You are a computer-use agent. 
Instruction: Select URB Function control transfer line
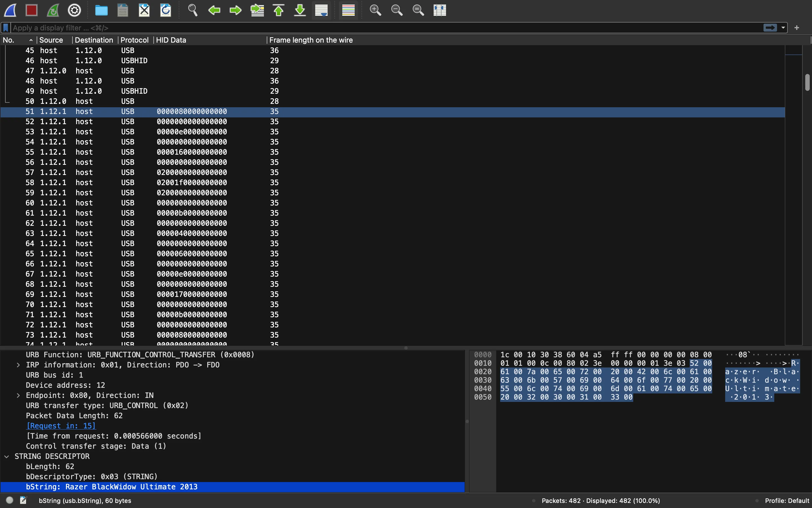(x=233, y=355)
